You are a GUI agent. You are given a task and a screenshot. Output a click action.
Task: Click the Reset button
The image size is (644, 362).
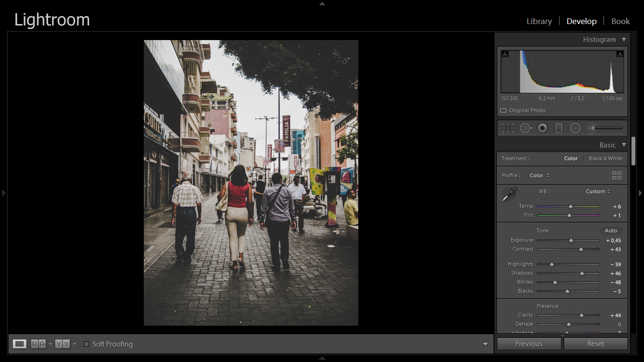596,344
